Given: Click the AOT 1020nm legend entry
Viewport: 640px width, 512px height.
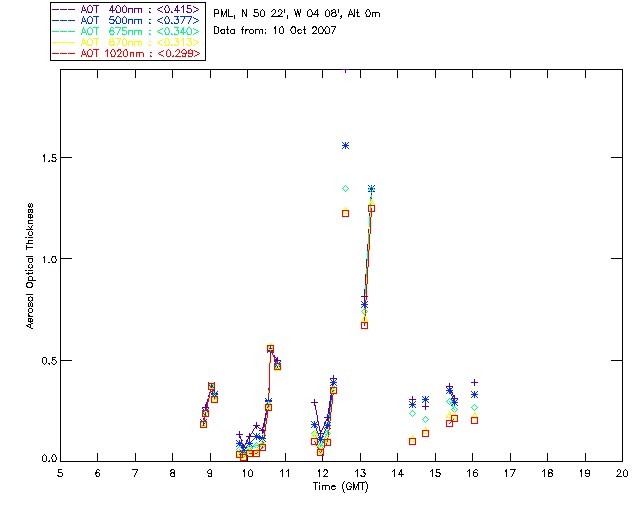Looking at the screenshot, I should pos(127,53).
